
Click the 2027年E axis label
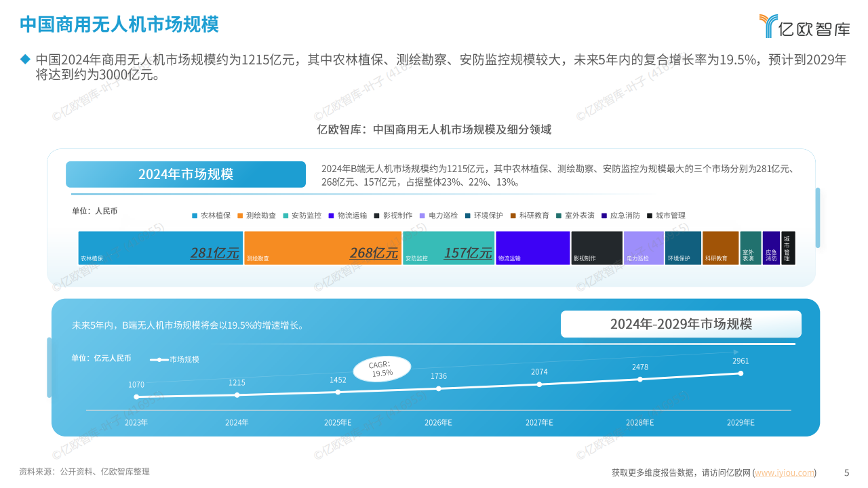click(x=539, y=422)
